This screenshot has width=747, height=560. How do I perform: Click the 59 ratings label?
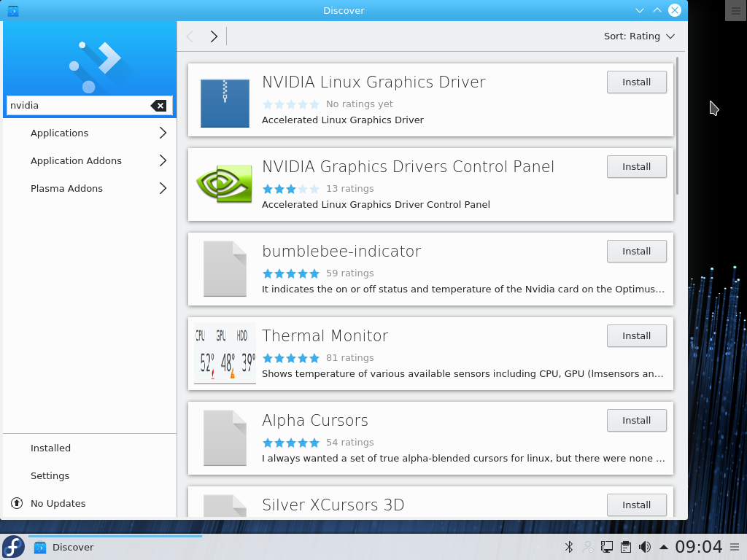click(x=349, y=273)
